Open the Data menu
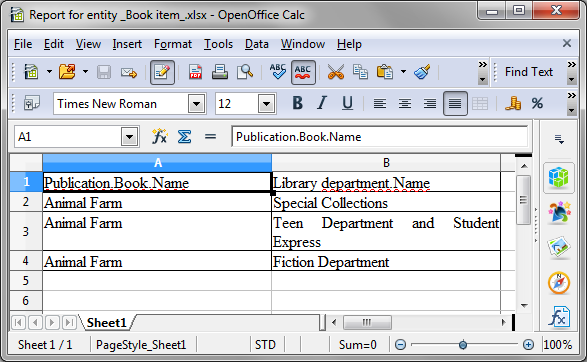This screenshot has height=362, width=587. 257,44
